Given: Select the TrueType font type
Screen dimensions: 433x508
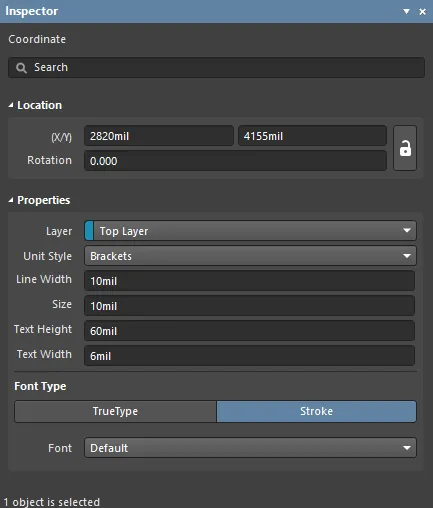Looking at the screenshot, I should (x=115, y=411).
